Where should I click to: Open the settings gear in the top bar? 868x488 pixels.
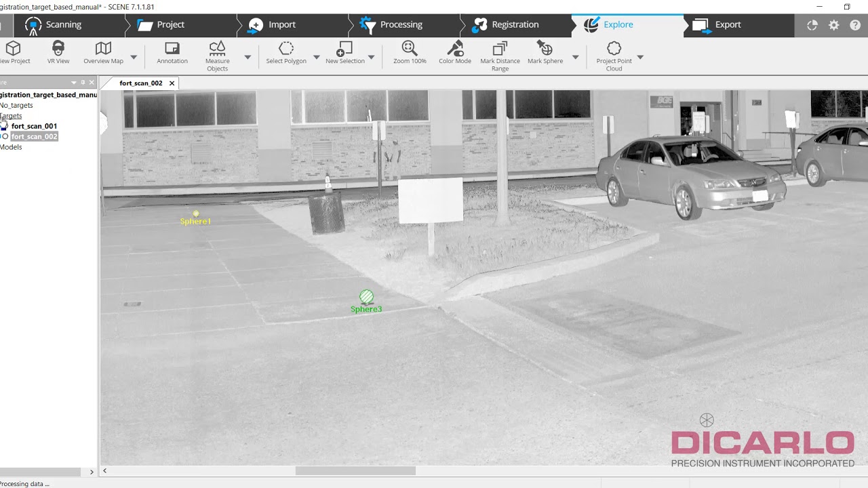click(x=834, y=25)
